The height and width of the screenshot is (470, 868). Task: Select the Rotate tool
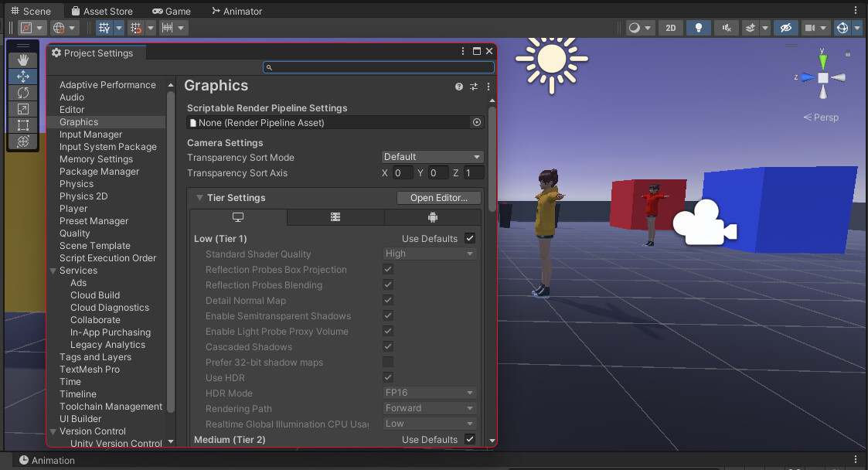pyautogui.click(x=23, y=92)
